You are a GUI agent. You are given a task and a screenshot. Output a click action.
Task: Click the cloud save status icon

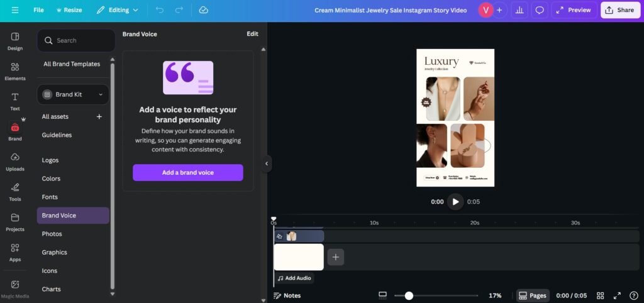click(203, 10)
